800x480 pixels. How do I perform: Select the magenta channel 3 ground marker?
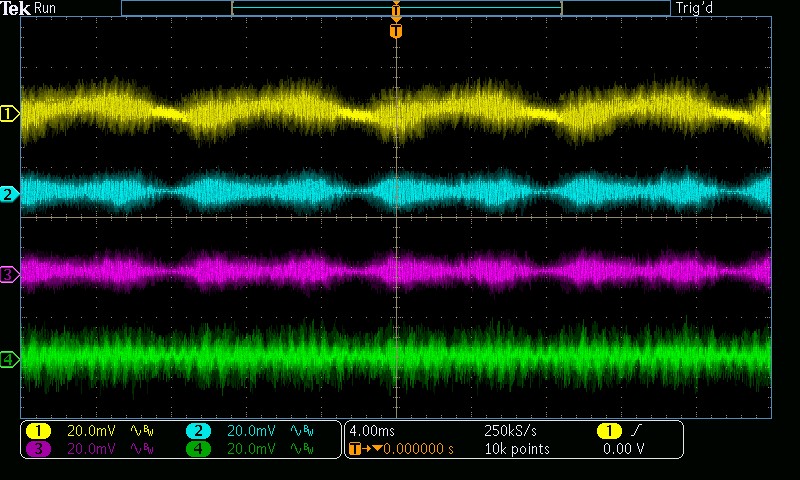(x=9, y=275)
